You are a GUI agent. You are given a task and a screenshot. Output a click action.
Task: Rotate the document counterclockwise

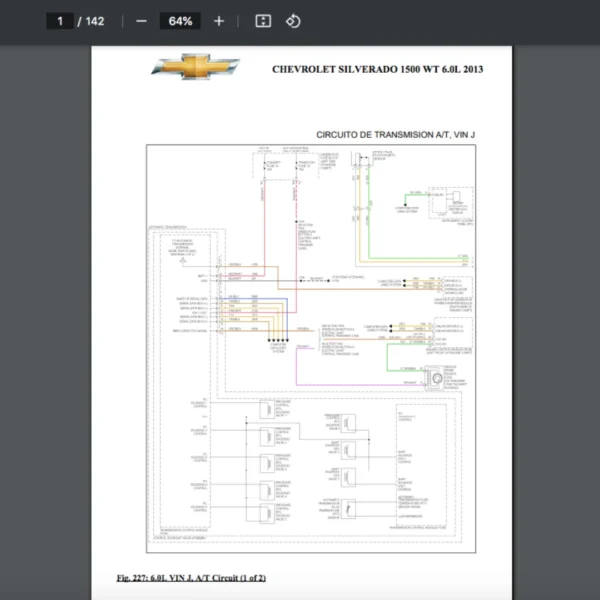click(x=293, y=21)
